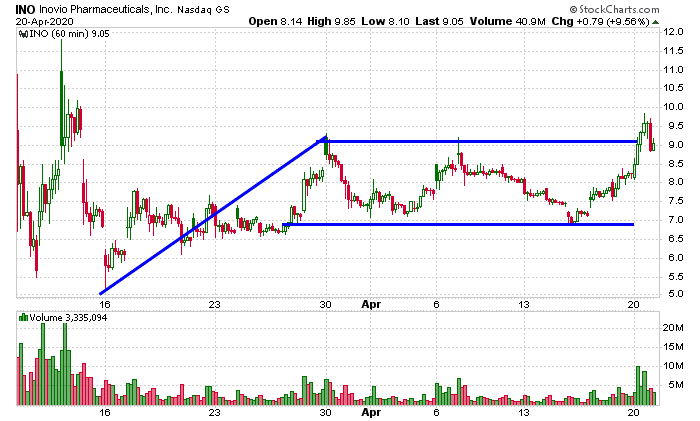The image size is (700, 421).
Task: Click the Open 8.14 value
Action: [275, 21]
